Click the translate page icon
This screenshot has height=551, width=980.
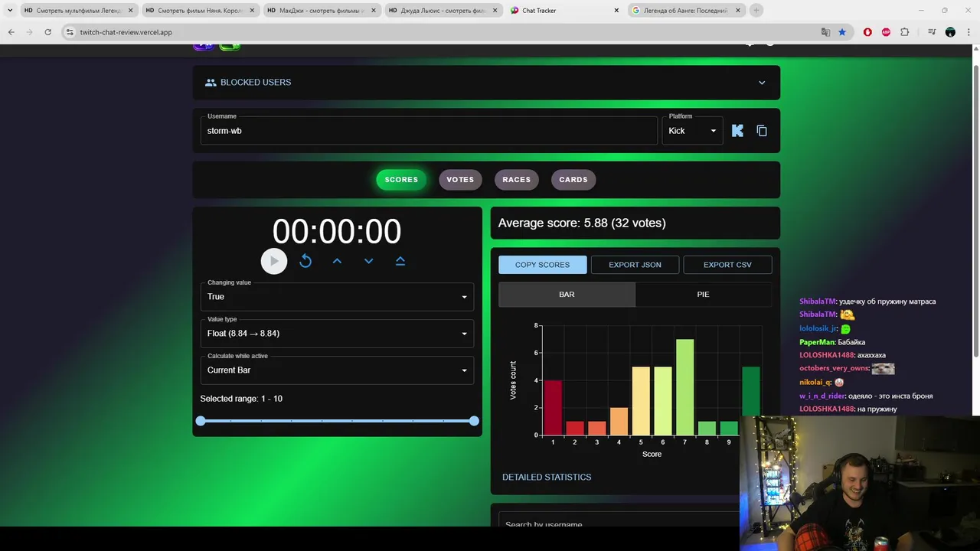(x=825, y=32)
